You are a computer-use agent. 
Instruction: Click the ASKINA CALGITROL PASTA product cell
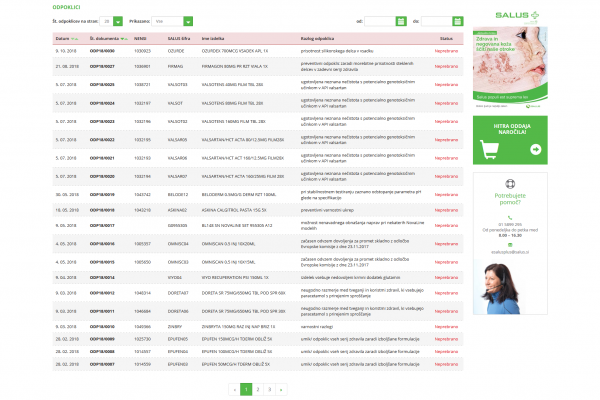click(x=234, y=210)
